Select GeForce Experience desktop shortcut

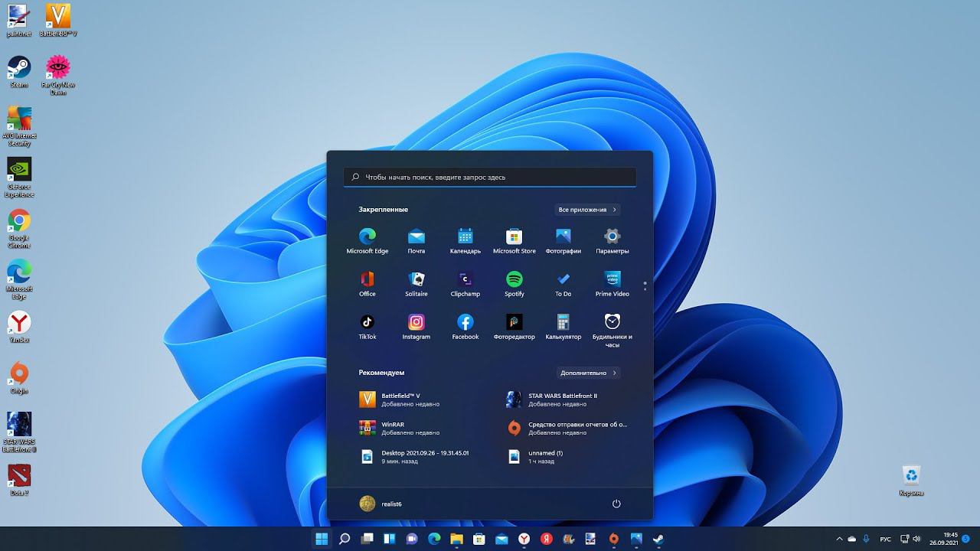coord(19,178)
